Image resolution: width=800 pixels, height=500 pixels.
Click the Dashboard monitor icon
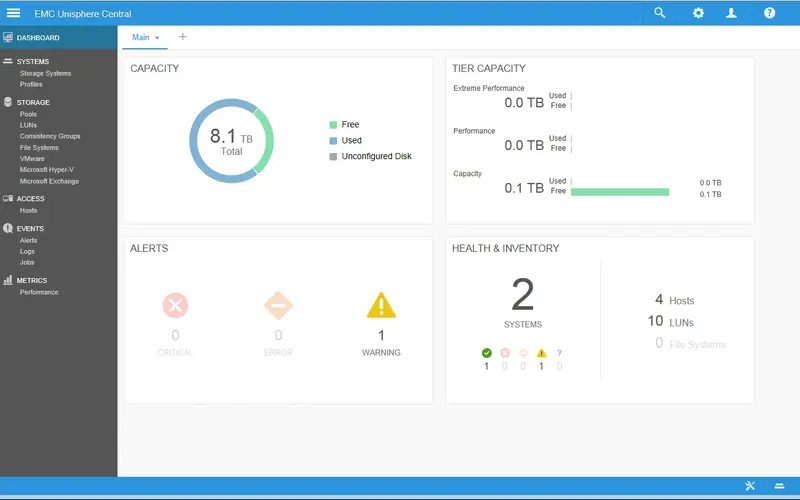point(8,37)
